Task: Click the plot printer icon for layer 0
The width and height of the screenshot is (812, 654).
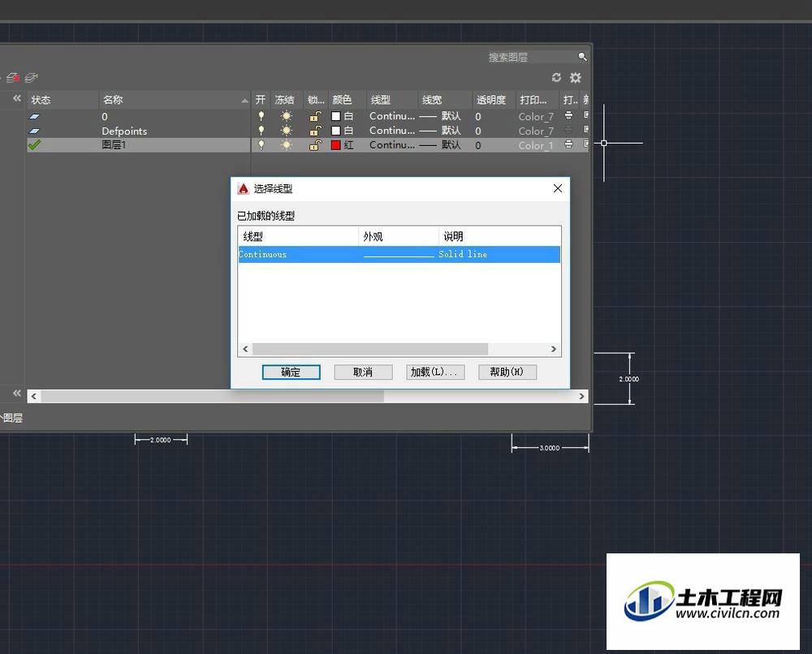Action: point(568,115)
